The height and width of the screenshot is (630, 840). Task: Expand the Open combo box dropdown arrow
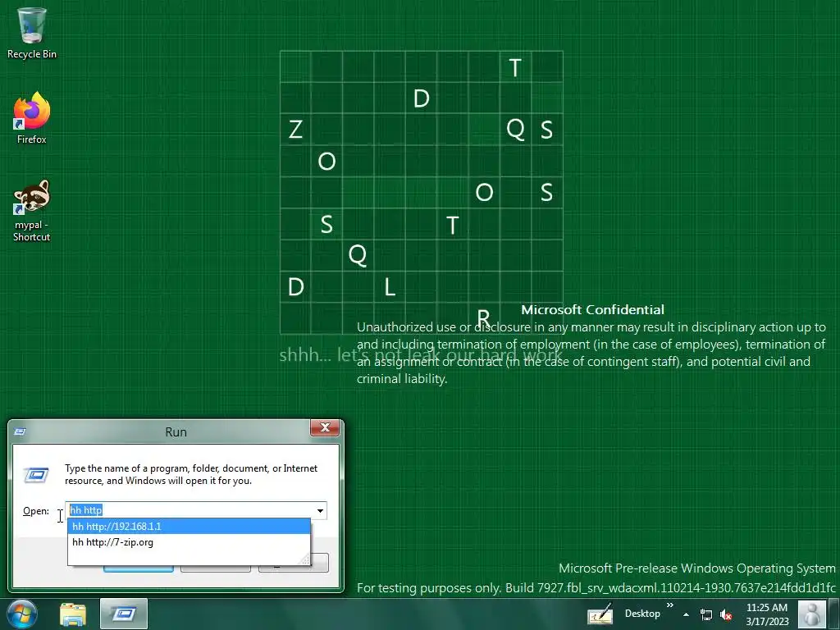[320, 510]
